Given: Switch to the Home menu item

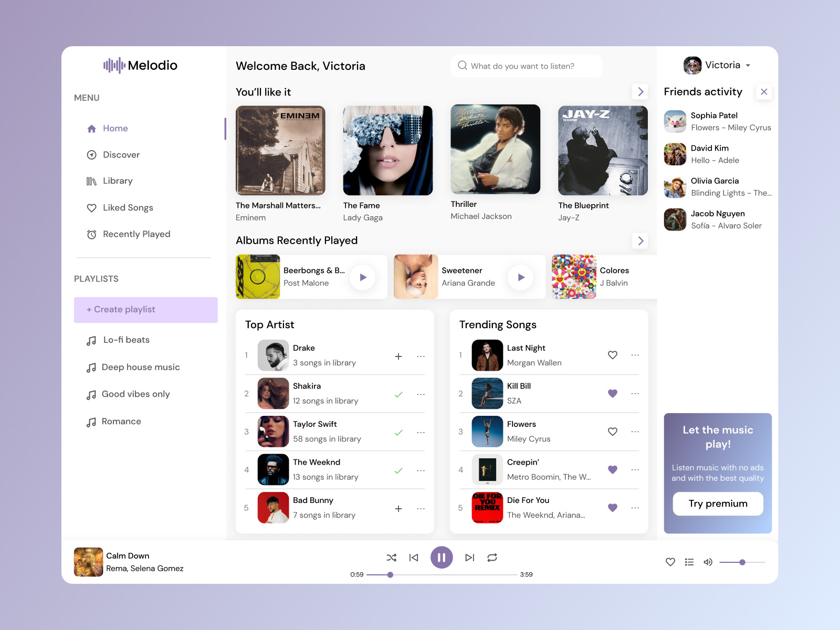Looking at the screenshot, I should (115, 128).
